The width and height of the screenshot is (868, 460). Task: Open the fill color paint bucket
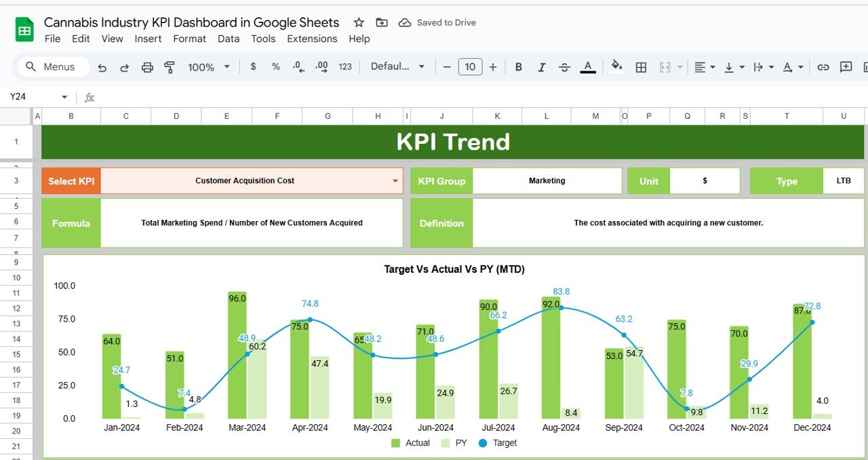coord(616,66)
